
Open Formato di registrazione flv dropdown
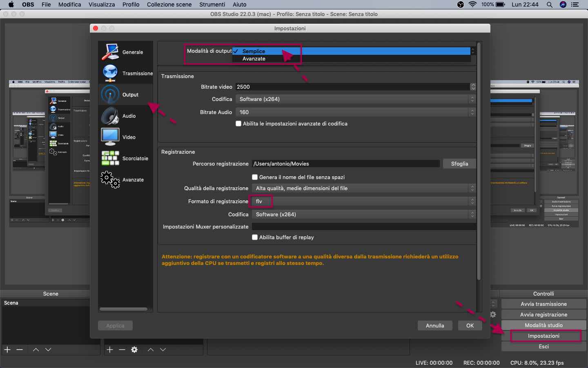[x=364, y=201]
